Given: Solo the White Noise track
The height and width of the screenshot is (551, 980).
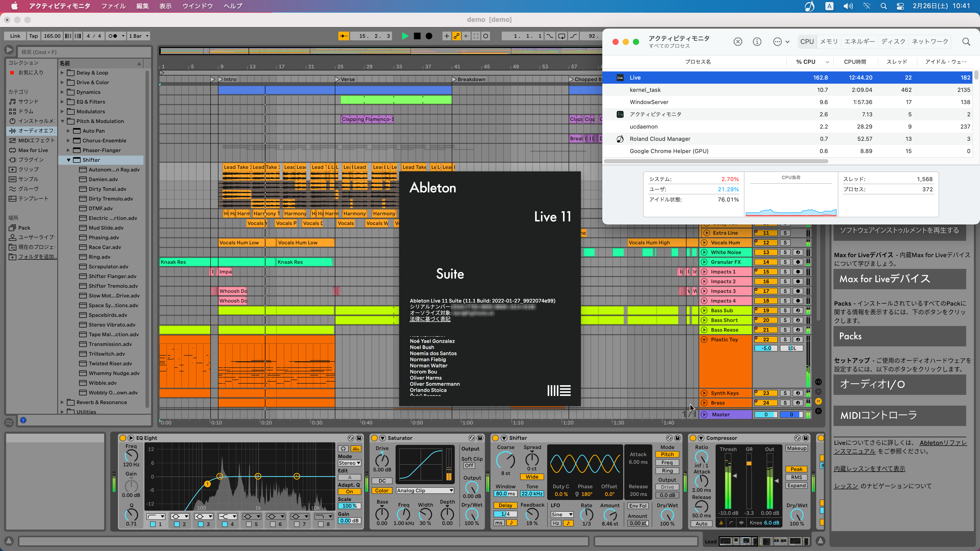Looking at the screenshot, I should point(785,253).
